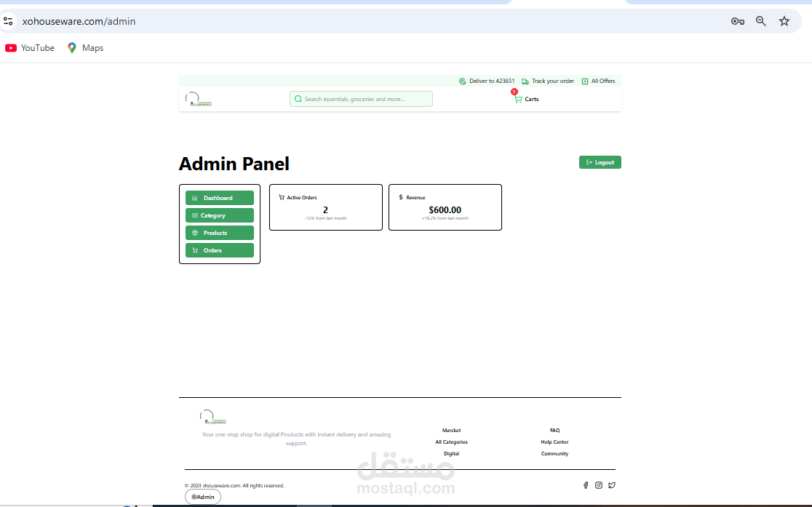This screenshot has width=812, height=507.
Task: Open the Maps bookmark
Action: [x=85, y=47]
